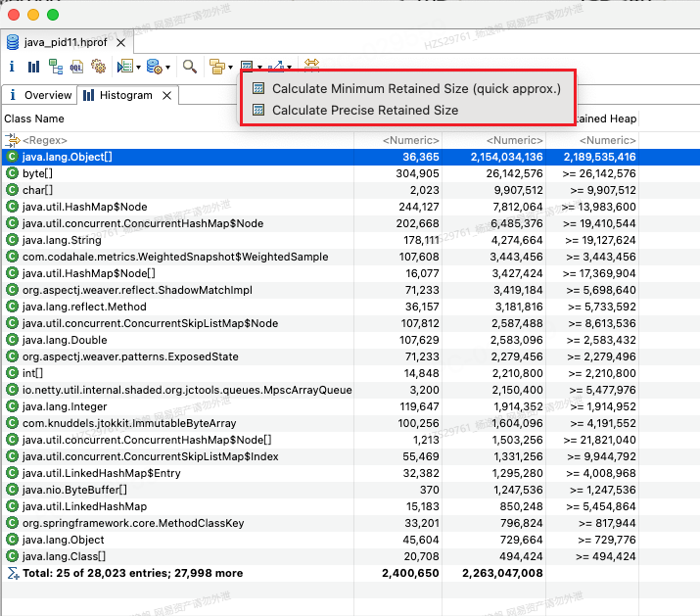Select the ExposedState class row
The width and height of the screenshot is (700, 616).
click(x=350, y=356)
